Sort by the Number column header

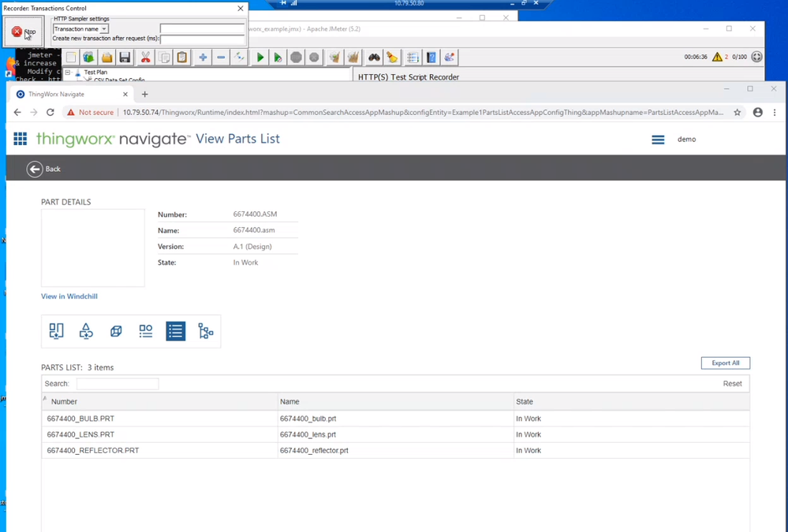(160, 402)
